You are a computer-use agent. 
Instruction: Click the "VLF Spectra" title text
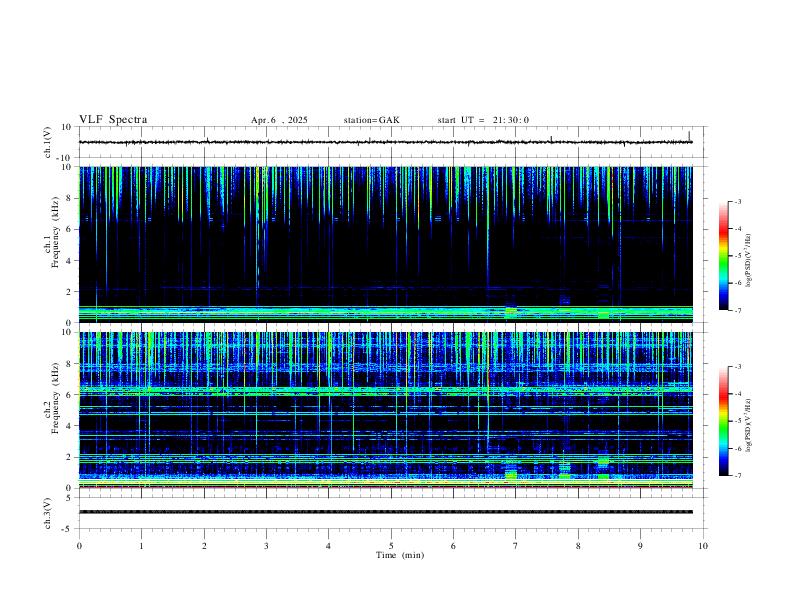[x=113, y=120]
